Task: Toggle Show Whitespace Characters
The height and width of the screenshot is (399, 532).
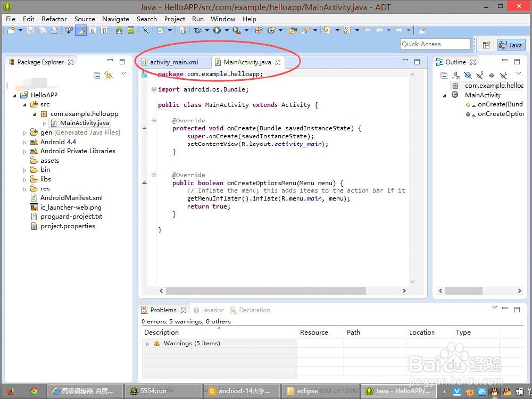Action: pos(104,30)
